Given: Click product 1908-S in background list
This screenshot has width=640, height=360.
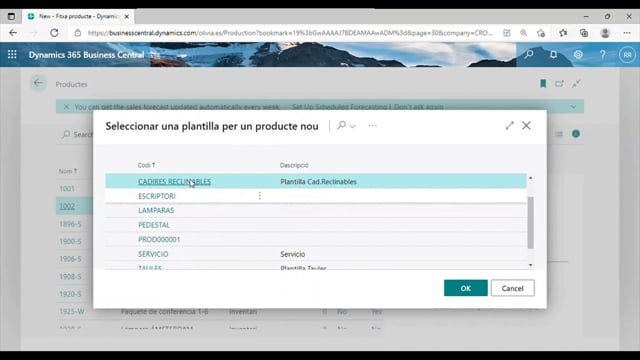Looking at the screenshot, I should click(x=70, y=276).
